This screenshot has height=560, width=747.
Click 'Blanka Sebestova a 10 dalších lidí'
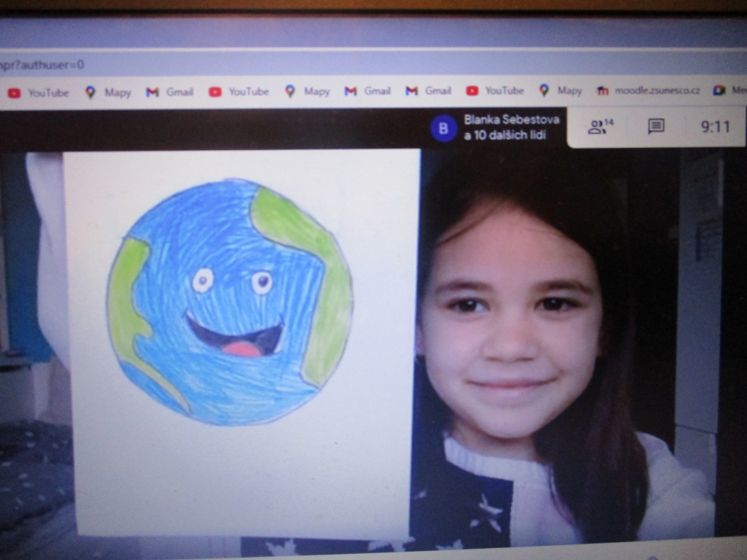(x=511, y=127)
